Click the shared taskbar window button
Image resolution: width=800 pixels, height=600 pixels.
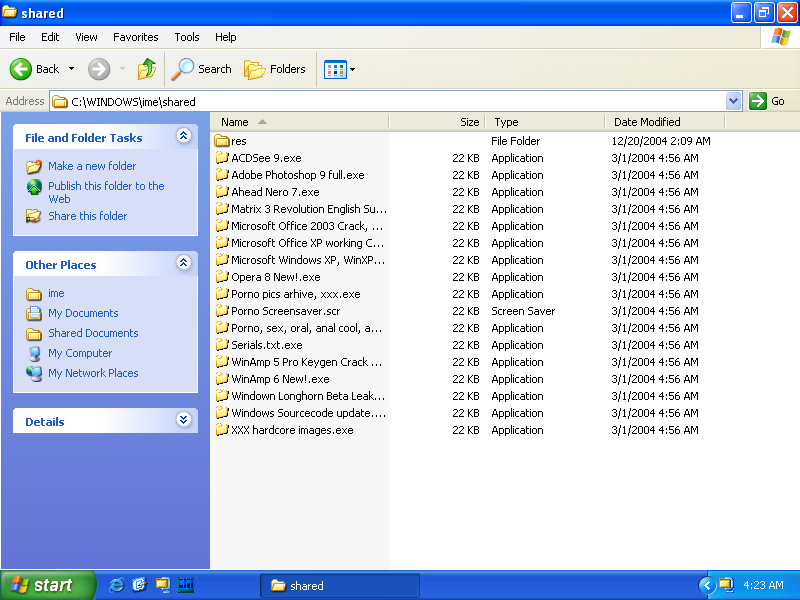point(340,585)
